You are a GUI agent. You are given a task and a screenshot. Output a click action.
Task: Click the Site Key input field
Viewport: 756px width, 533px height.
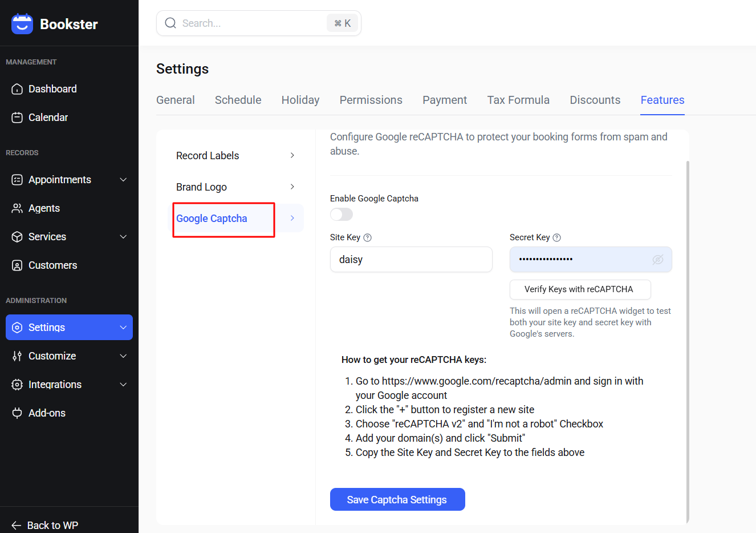point(410,260)
